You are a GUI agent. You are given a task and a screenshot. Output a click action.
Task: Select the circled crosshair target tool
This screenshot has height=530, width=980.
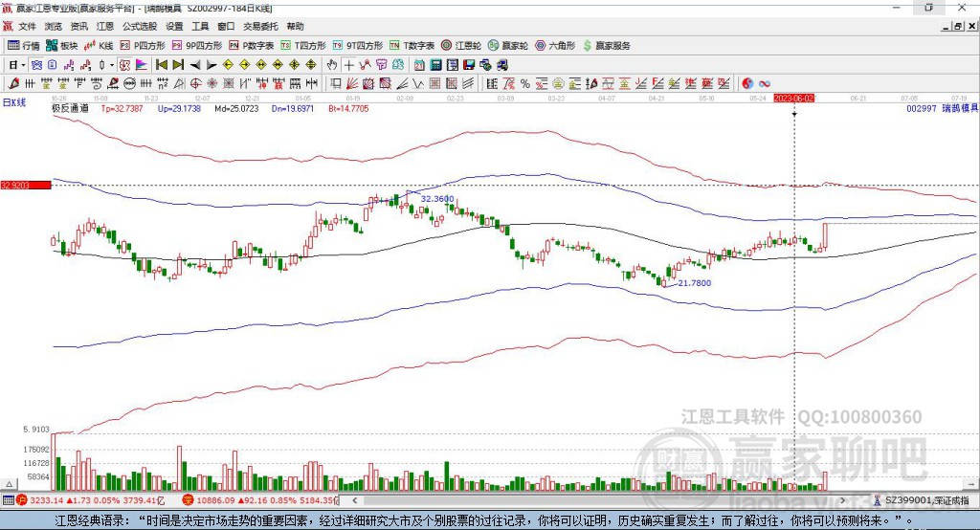[x=195, y=83]
